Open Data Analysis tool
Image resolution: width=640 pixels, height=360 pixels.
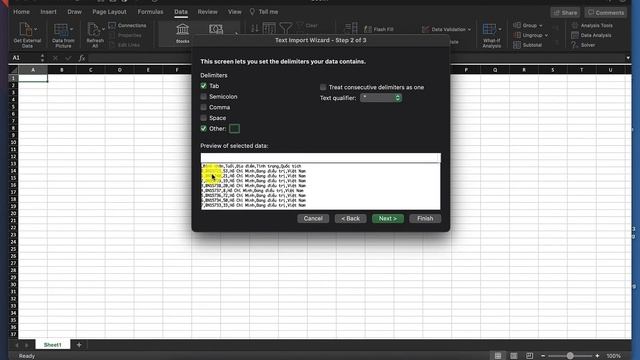click(591, 35)
